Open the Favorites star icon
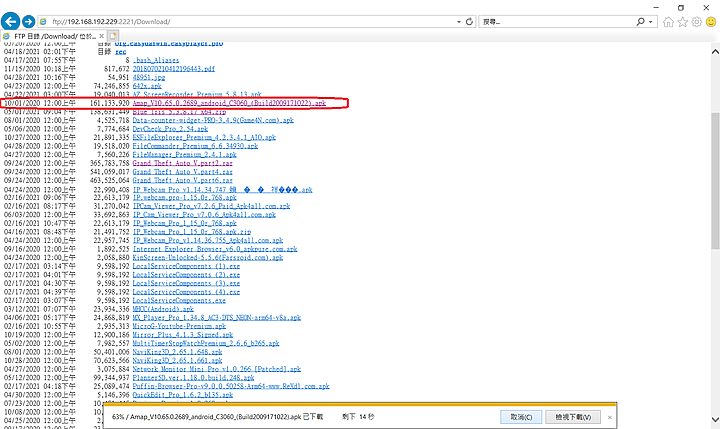This screenshot has height=429, width=720. tap(683, 22)
